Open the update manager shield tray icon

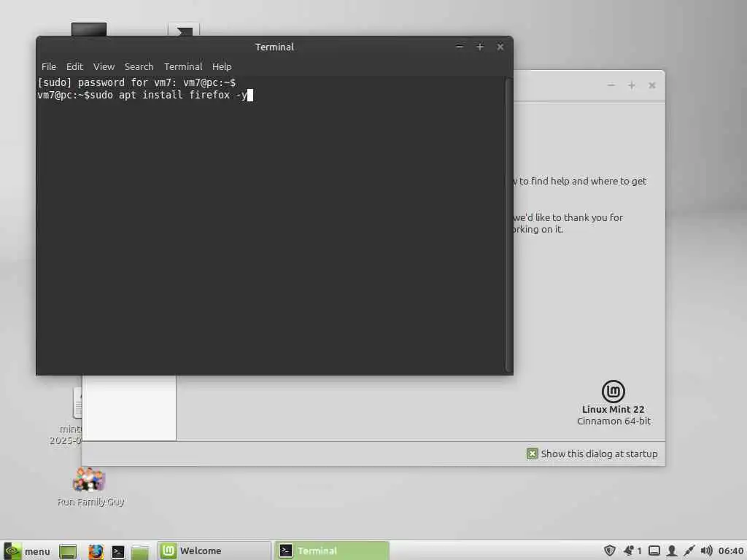coord(609,551)
